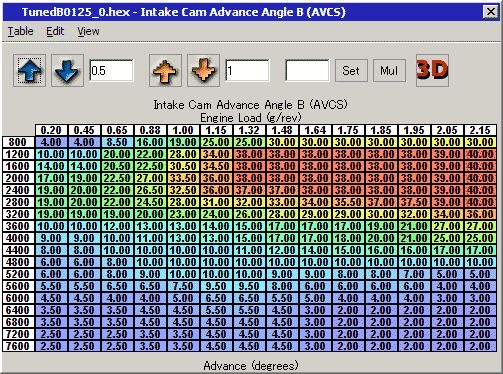
Task: Select the 5600 RPM row header
Action: pos(18,286)
